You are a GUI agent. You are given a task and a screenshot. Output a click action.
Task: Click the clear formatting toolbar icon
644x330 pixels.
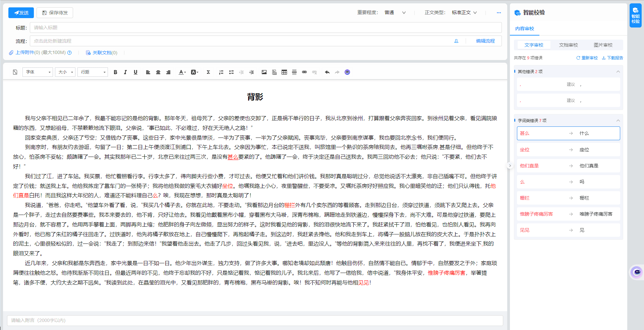coord(15,72)
